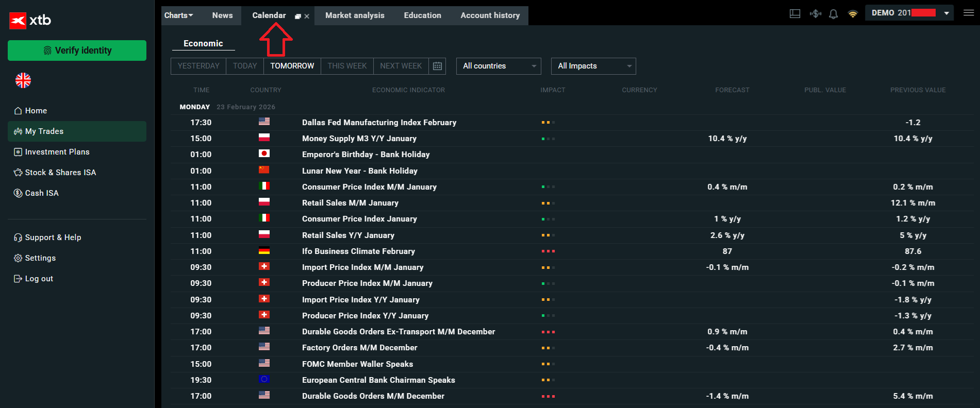Open the hamburger main menu
Image resolution: width=980 pixels, height=408 pixels.
(x=969, y=13)
